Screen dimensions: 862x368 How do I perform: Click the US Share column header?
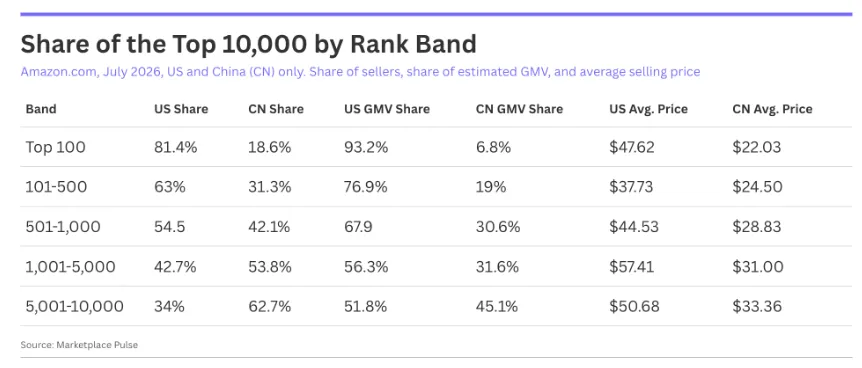[181, 109]
